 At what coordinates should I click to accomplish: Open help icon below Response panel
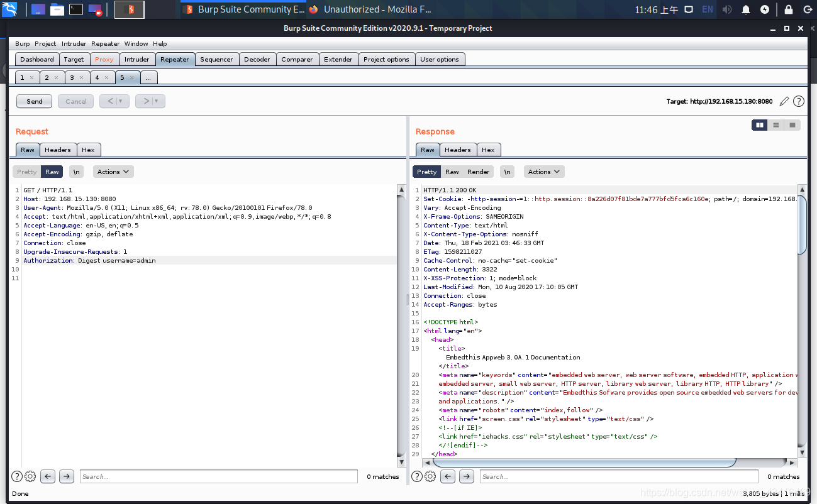417,476
